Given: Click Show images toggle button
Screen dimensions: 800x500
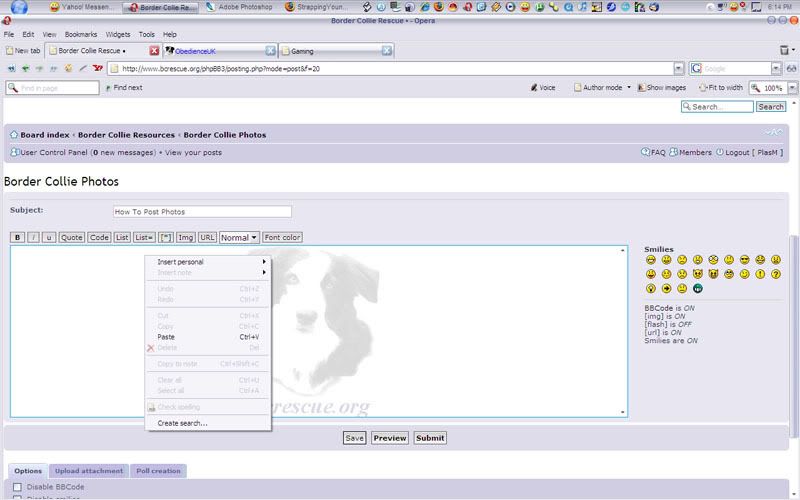Looking at the screenshot, I should [x=662, y=88].
